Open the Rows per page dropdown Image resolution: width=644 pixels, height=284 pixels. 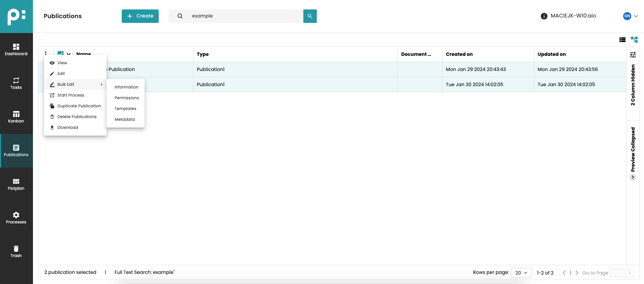click(x=521, y=273)
